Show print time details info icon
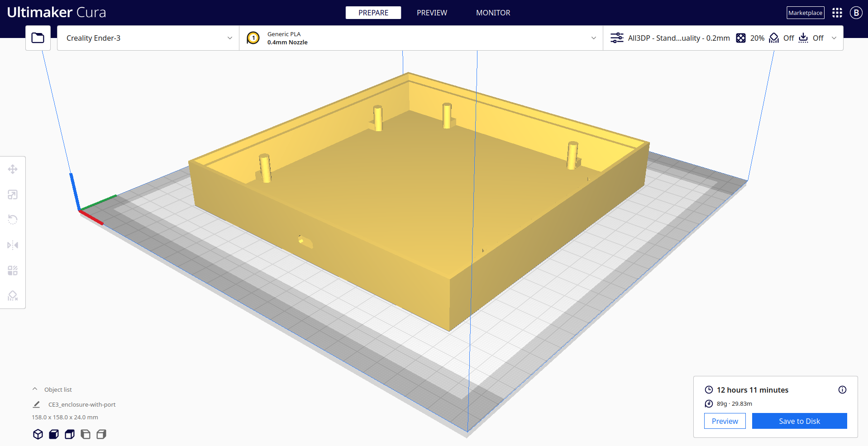The width and height of the screenshot is (868, 446). click(x=842, y=390)
